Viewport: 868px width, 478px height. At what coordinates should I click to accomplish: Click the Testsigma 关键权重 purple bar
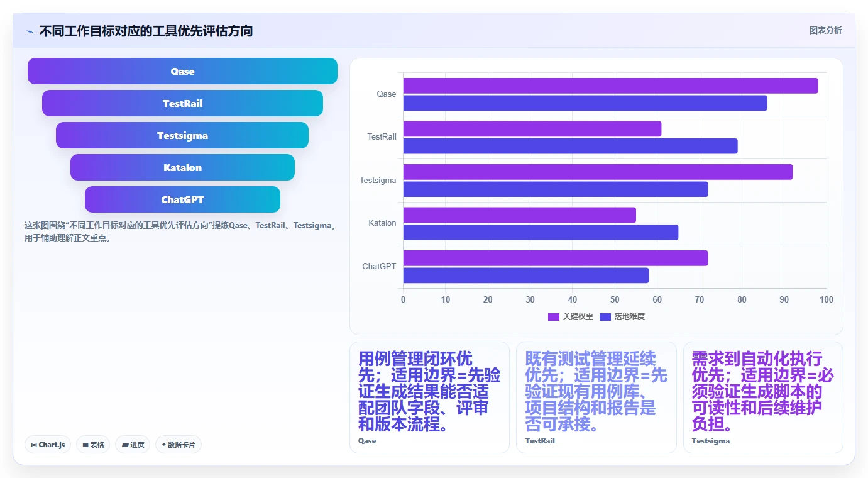click(x=598, y=172)
